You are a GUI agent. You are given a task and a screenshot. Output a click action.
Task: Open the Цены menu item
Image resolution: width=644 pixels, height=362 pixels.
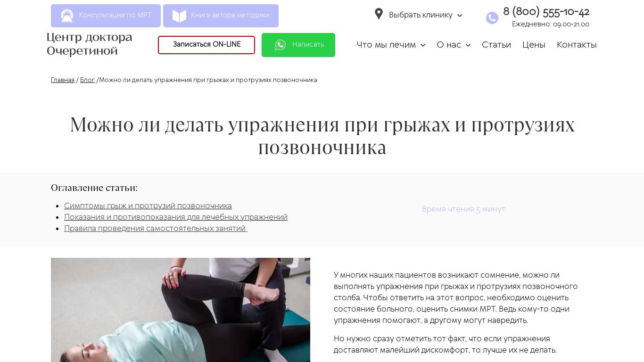pyautogui.click(x=534, y=45)
